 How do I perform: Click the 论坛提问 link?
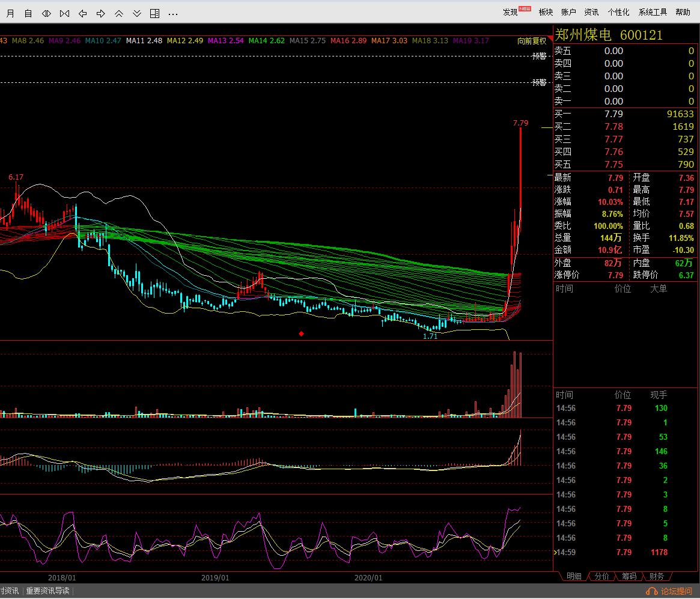coord(677,591)
